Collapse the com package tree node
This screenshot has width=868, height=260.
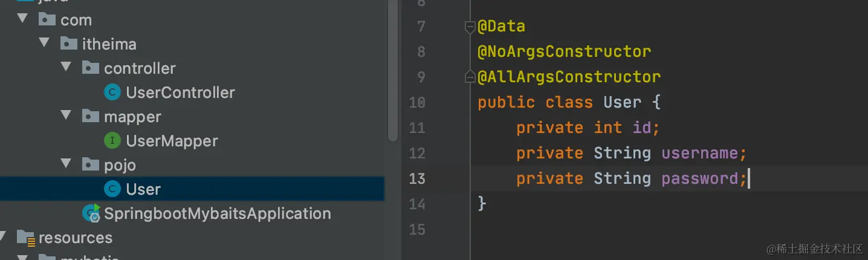23,19
